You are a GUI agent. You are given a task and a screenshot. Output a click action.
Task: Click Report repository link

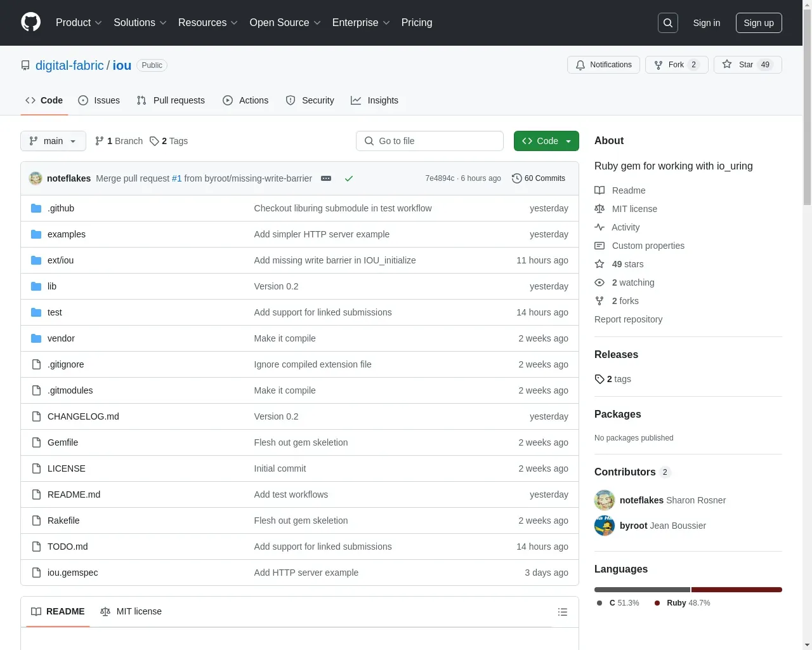click(628, 319)
